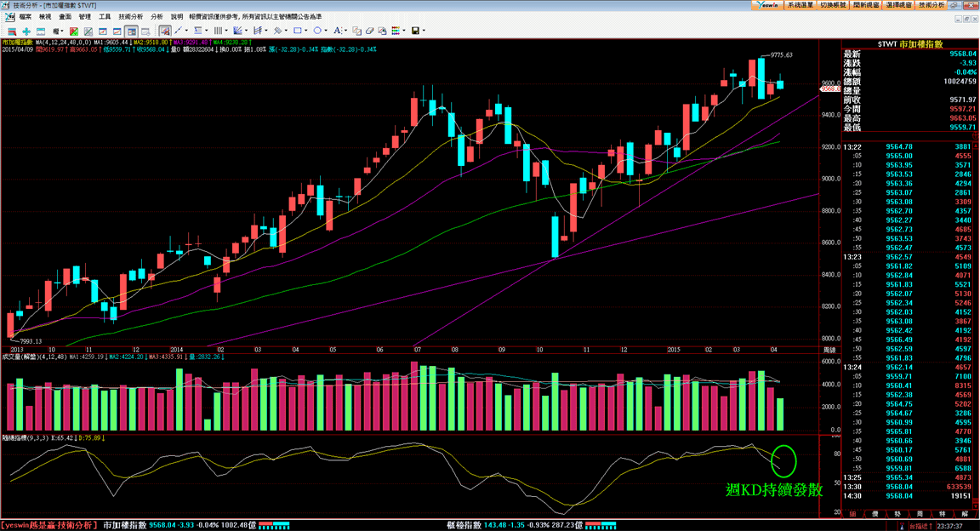The width and height of the screenshot is (980, 531).
Task: Click the first small chart window icon
Action: (x=102, y=31)
